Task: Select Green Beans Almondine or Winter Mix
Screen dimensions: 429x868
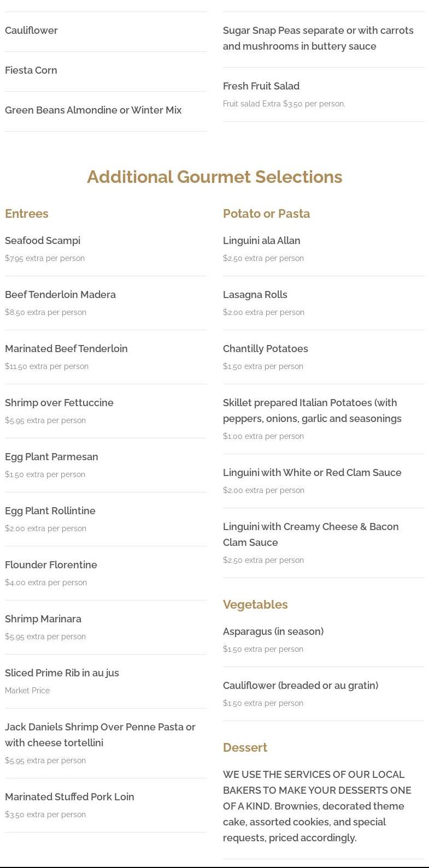Action: 93,110
